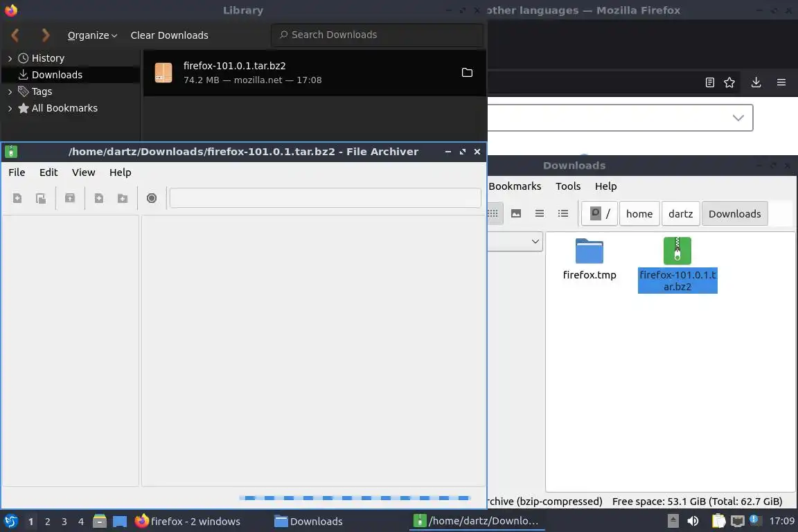Open Help menu in File Archiver
This screenshot has width=798, height=532.
(120, 172)
